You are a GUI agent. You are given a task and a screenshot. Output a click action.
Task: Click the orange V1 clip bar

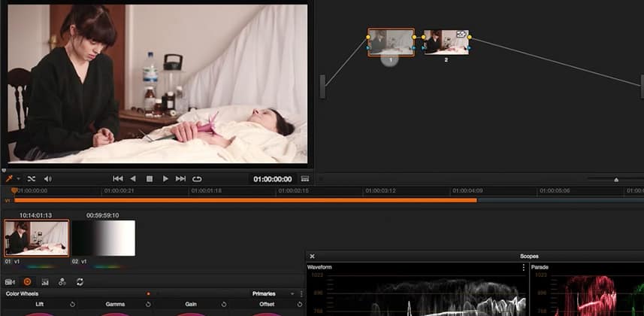246,200
